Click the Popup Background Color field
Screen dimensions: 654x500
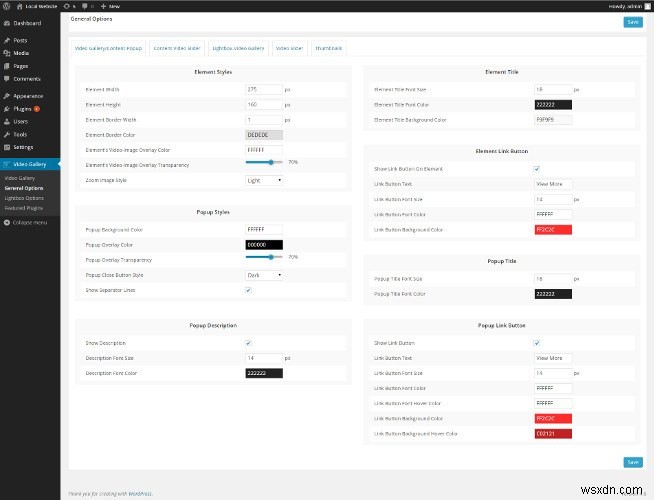coord(264,230)
